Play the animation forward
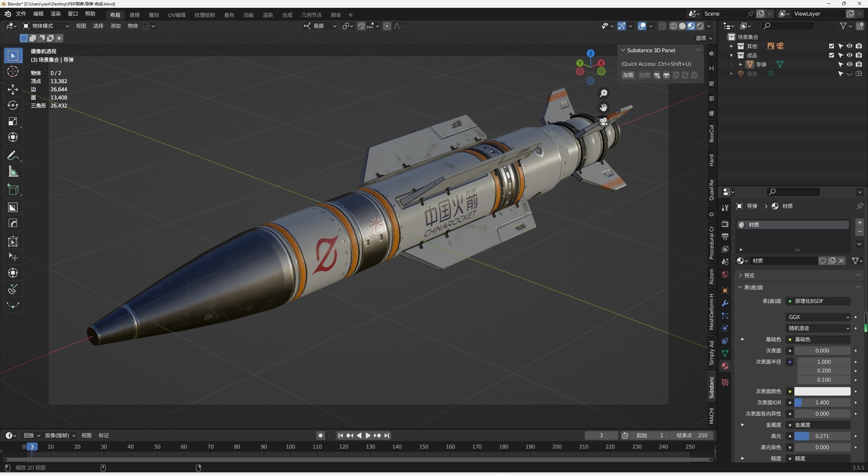The image size is (868, 475). pos(368,435)
